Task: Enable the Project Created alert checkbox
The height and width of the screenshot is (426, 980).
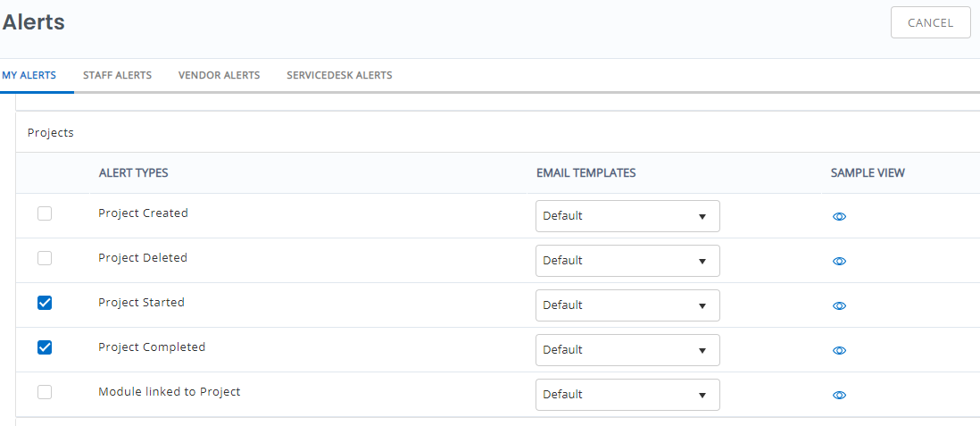Action: (45, 213)
